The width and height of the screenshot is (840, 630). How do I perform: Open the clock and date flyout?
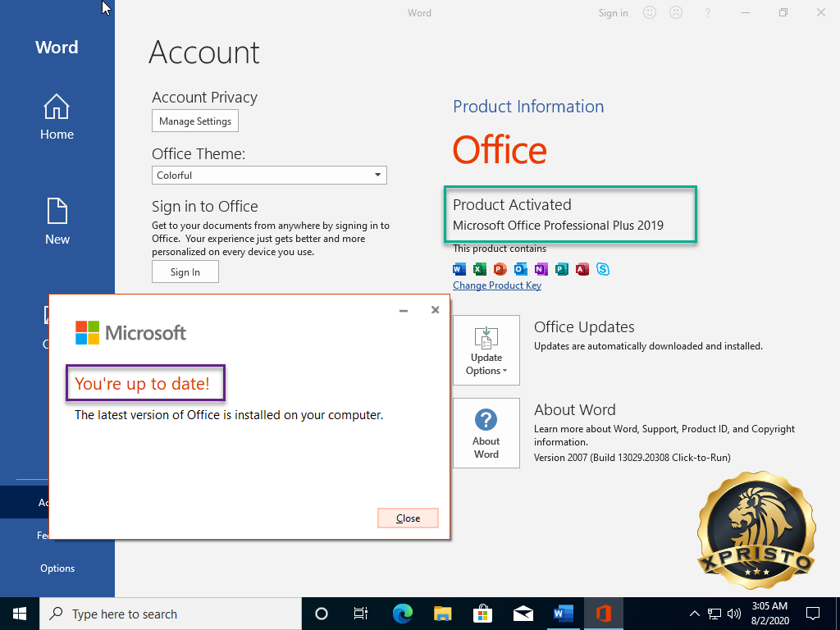click(770, 614)
